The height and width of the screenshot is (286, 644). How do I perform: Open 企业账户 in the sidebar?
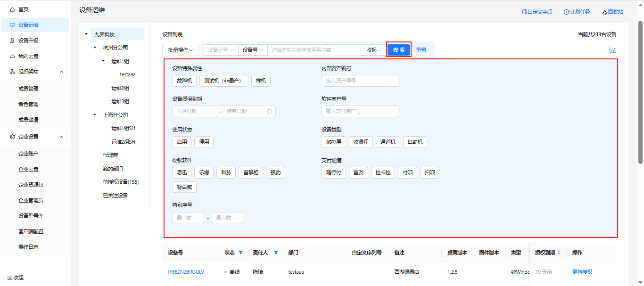click(x=28, y=154)
